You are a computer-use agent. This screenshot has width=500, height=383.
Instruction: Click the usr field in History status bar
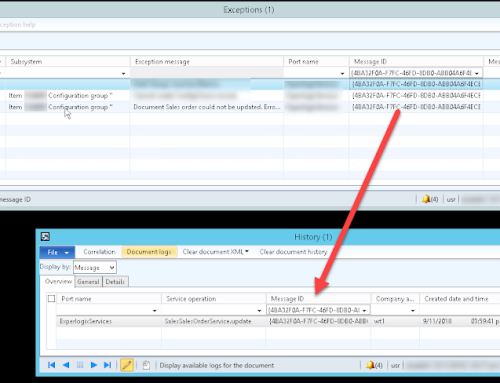point(395,365)
